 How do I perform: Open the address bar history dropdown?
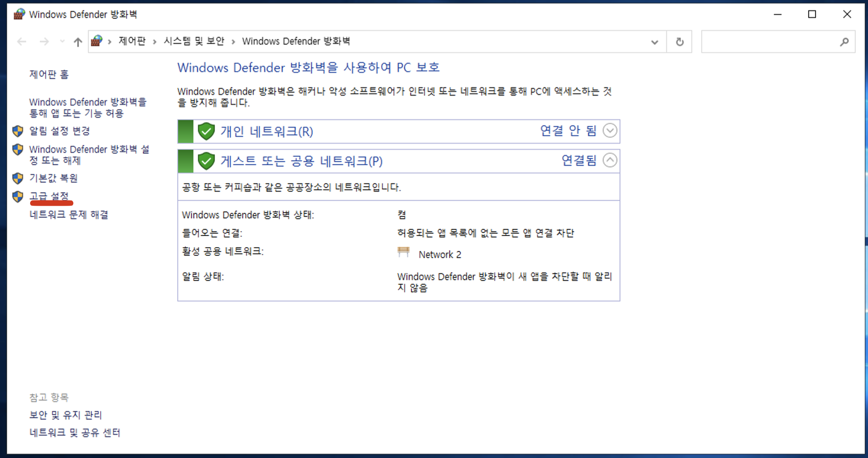tap(654, 42)
